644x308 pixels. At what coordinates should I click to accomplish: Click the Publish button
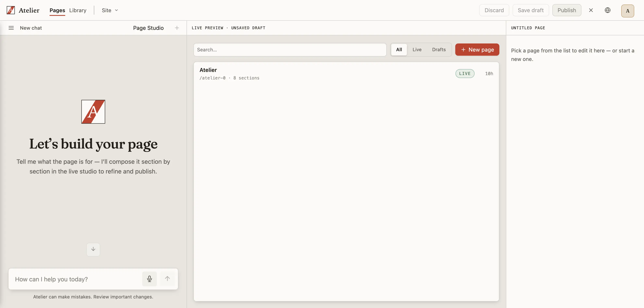[x=567, y=10]
